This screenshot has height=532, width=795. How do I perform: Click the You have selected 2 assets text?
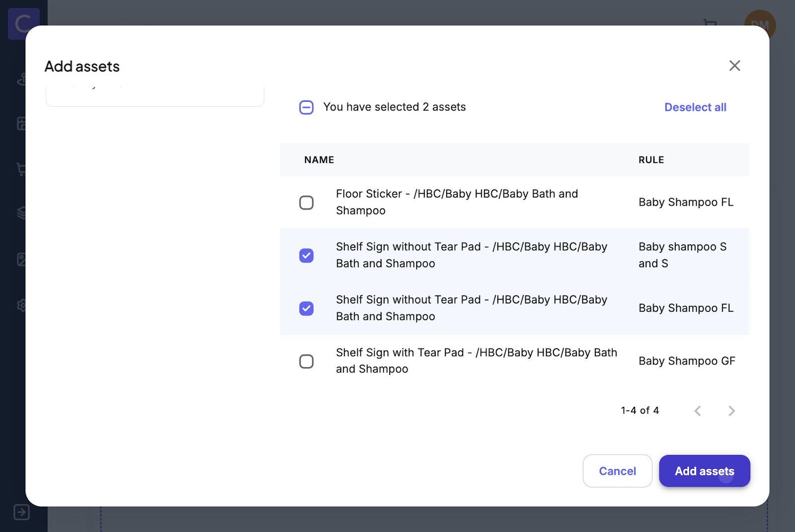pos(395,107)
